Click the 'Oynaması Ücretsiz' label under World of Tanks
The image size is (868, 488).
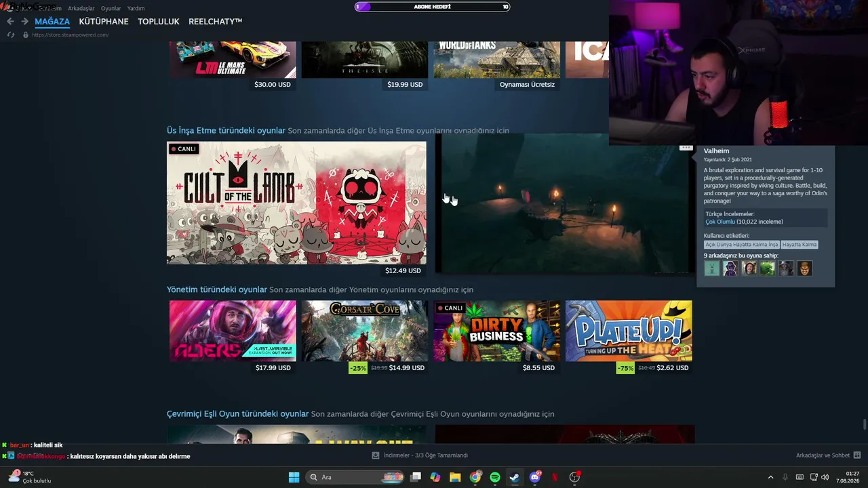(527, 85)
